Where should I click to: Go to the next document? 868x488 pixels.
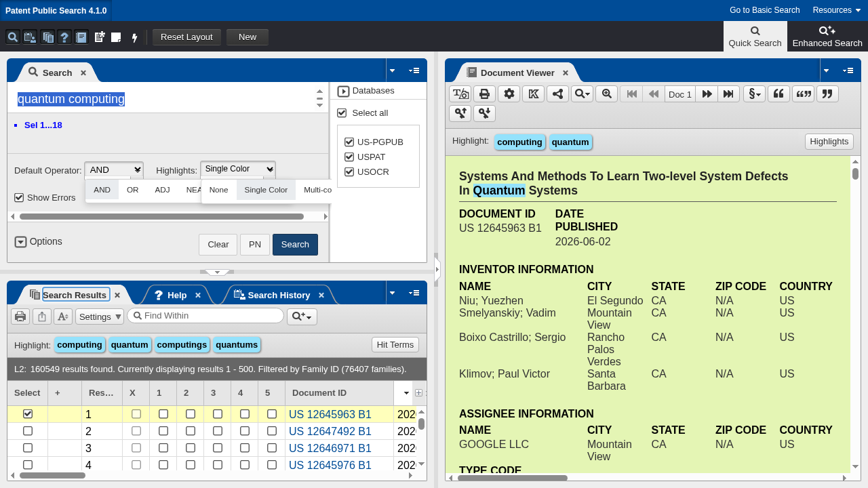tap(707, 94)
